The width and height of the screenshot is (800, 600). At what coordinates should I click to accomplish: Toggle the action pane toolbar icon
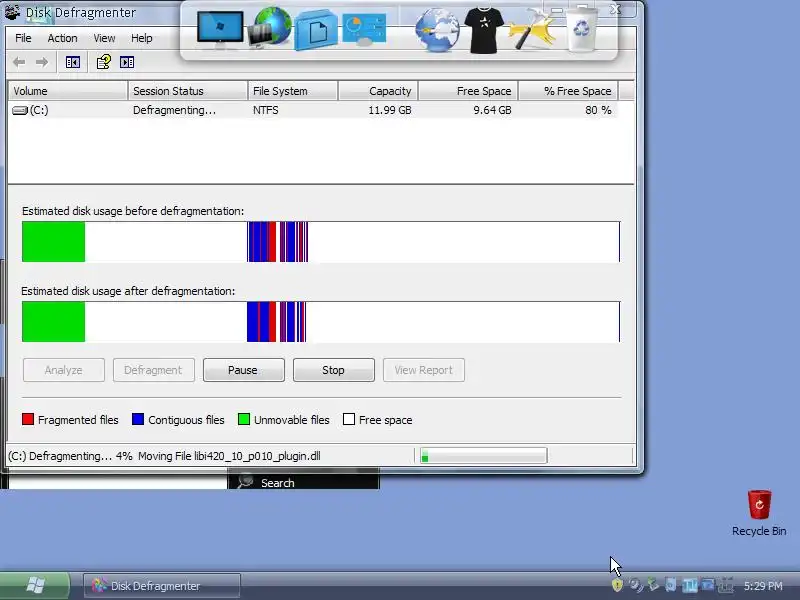(127, 62)
